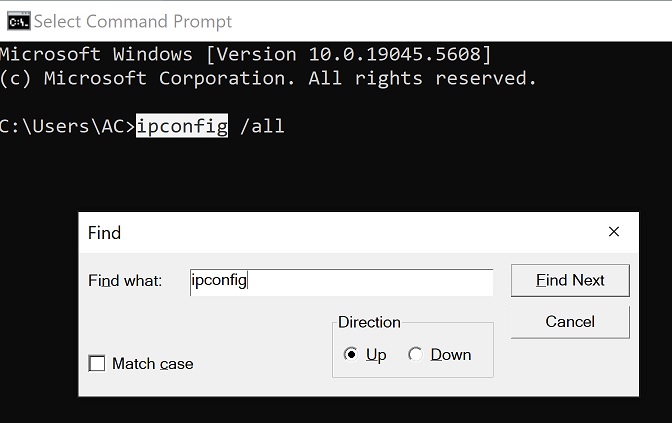Screen dimensions: 672x423
Task: Click the Microsoft Windows version line
Action: pyautogui.click(x=245, y=54)
